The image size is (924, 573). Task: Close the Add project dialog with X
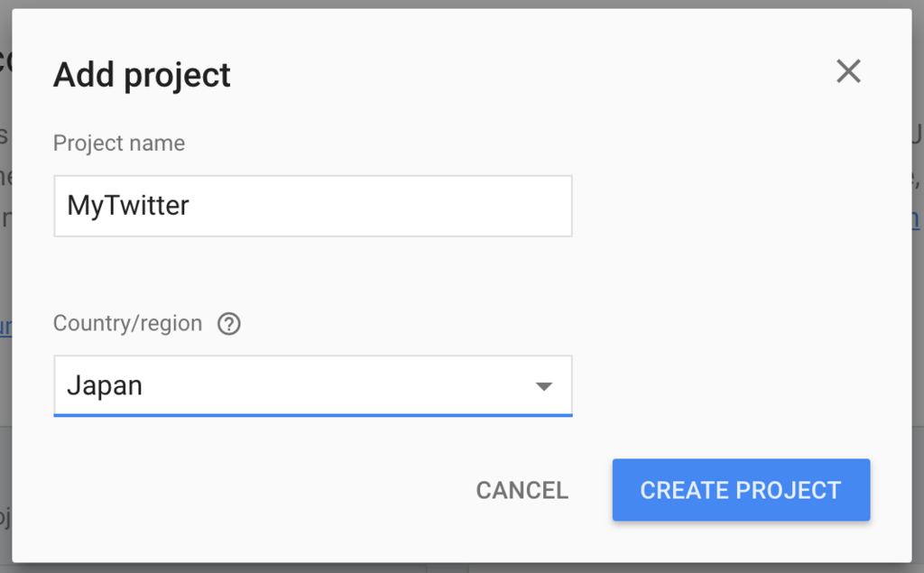(x=848, y=71)
